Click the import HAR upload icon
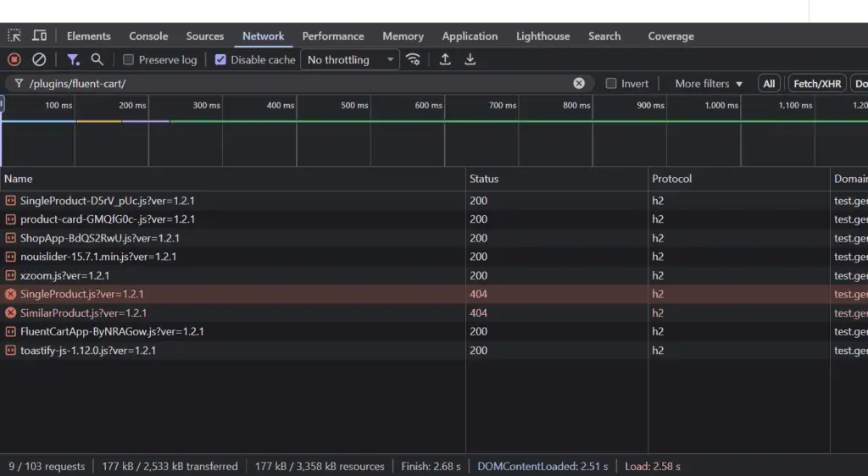 (445, 59)
